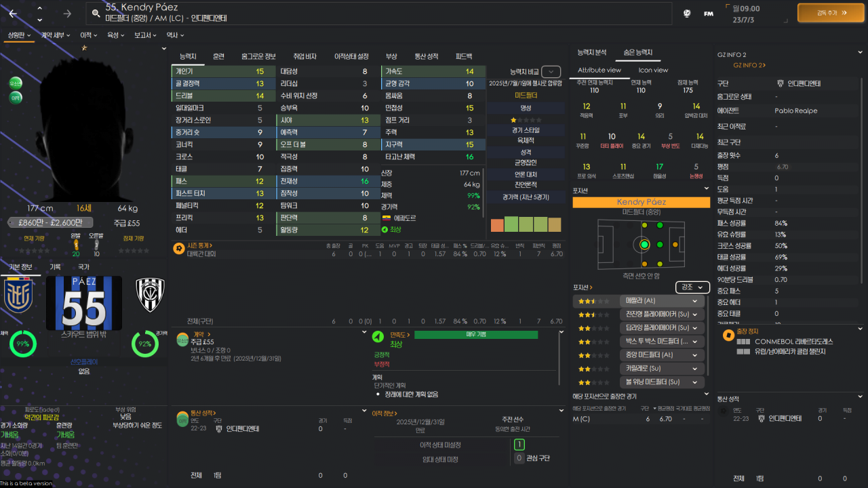Open the 능력치 비교 comparison dropdown
Image resolution: width=868 pixels, height=488 pixels.
point(551,71)
